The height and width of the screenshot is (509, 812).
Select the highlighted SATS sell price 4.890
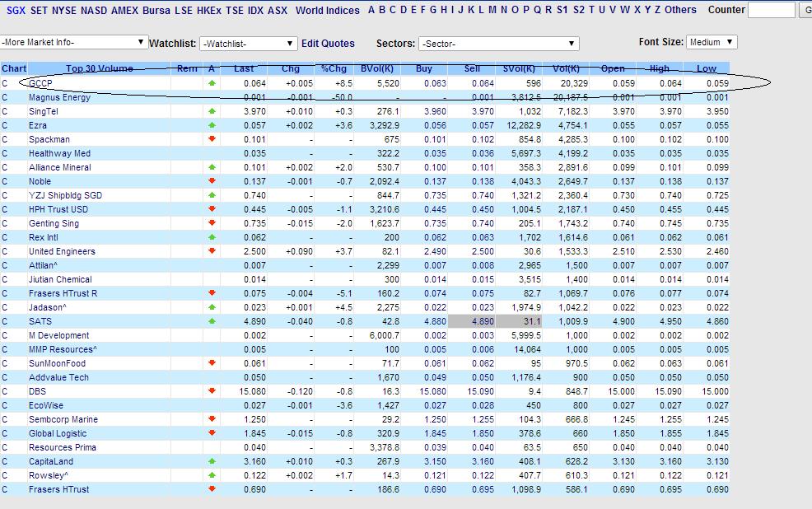(483, 321)
